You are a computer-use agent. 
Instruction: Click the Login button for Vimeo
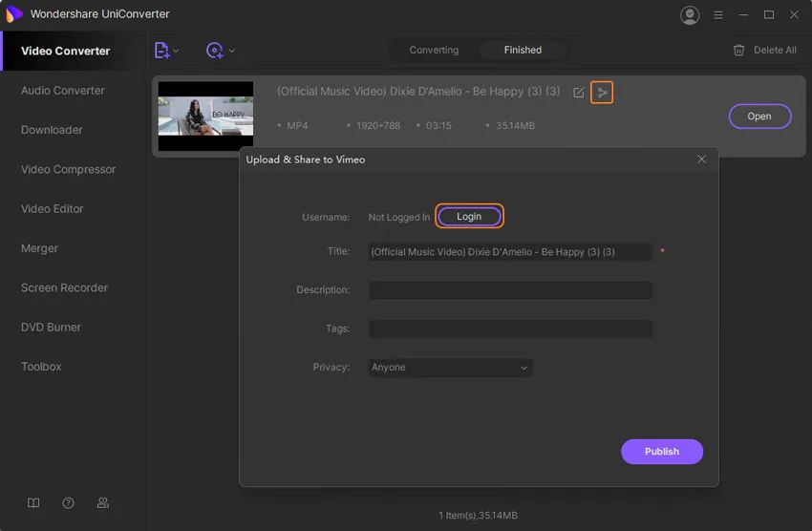(469, 217)
